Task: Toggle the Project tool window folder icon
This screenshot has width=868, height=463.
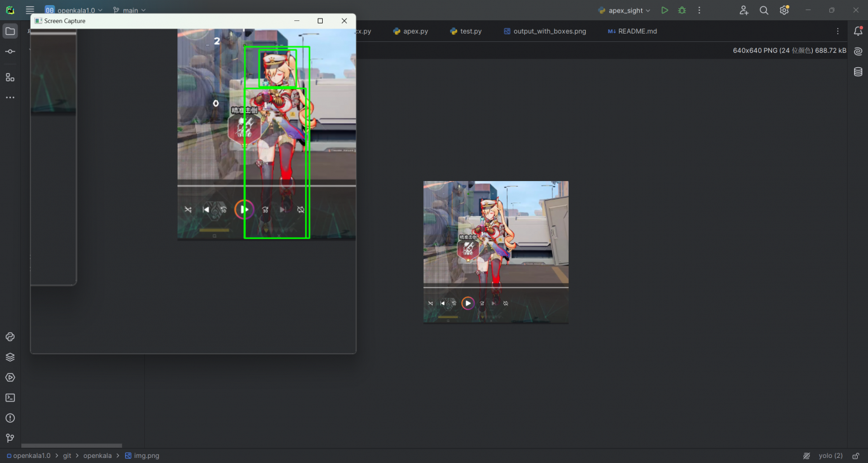Action: tap(10, 31)
